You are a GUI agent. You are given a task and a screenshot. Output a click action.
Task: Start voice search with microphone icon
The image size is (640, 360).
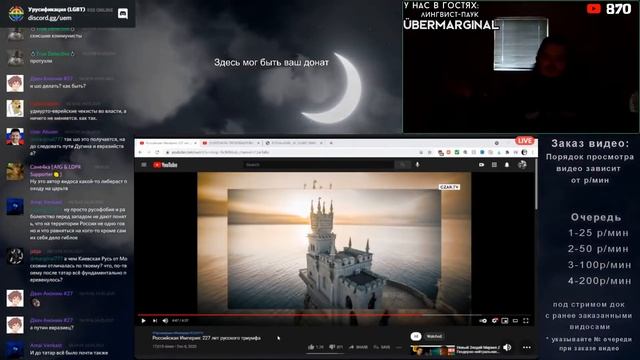417,165
